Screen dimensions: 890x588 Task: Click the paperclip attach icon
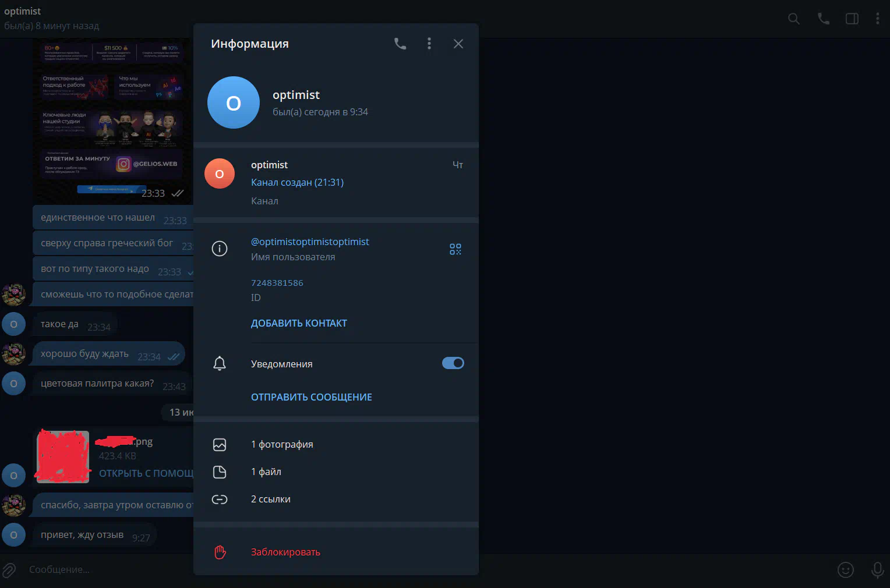click(x=9, y=570)
